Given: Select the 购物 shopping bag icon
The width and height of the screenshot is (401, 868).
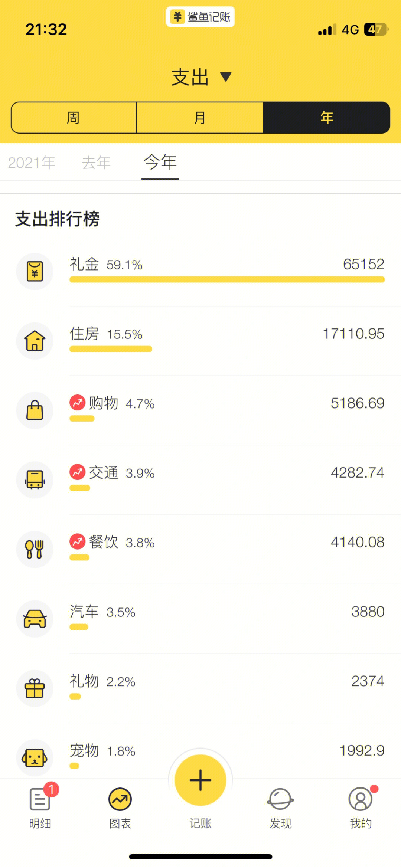Looking at the screenshot, I should pyautogui.click(x=35, y=410).
